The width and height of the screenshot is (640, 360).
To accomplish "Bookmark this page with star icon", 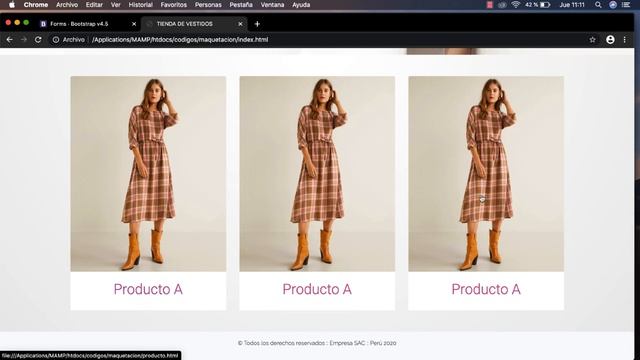I will [592, 40].
